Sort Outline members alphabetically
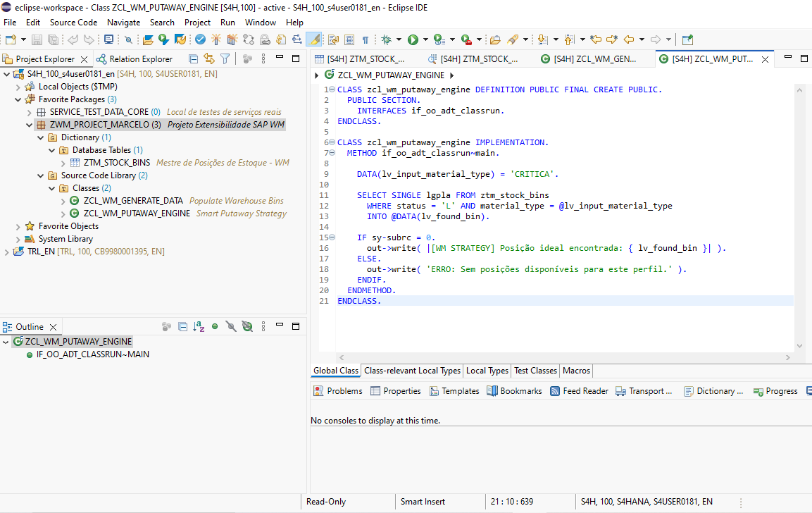This screenshot has height=513, width=812. coord(198,326)
